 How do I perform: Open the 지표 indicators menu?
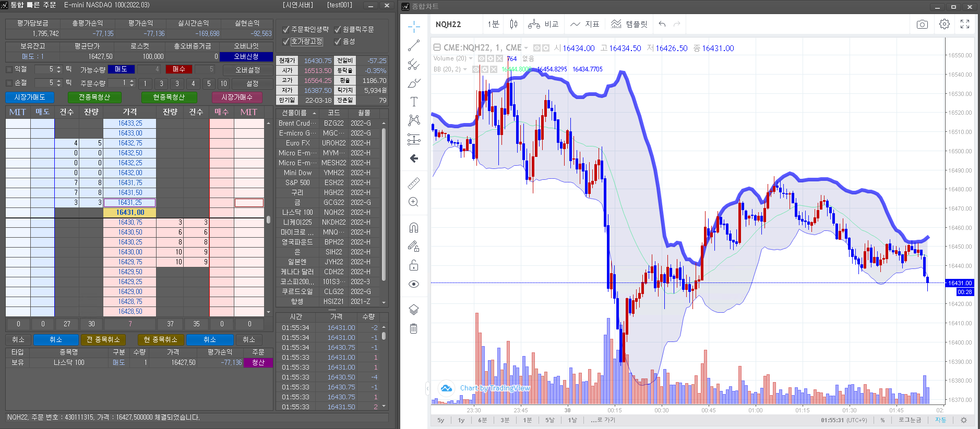click(x=585, y=24)
